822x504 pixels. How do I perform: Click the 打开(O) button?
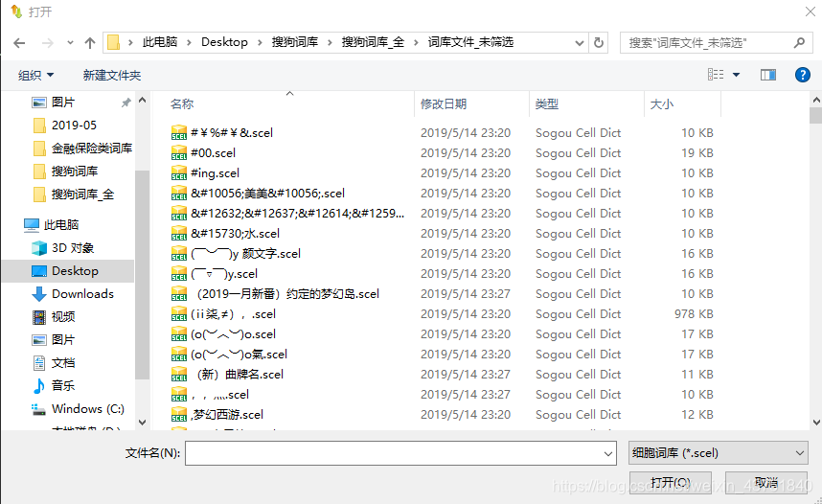670,483
